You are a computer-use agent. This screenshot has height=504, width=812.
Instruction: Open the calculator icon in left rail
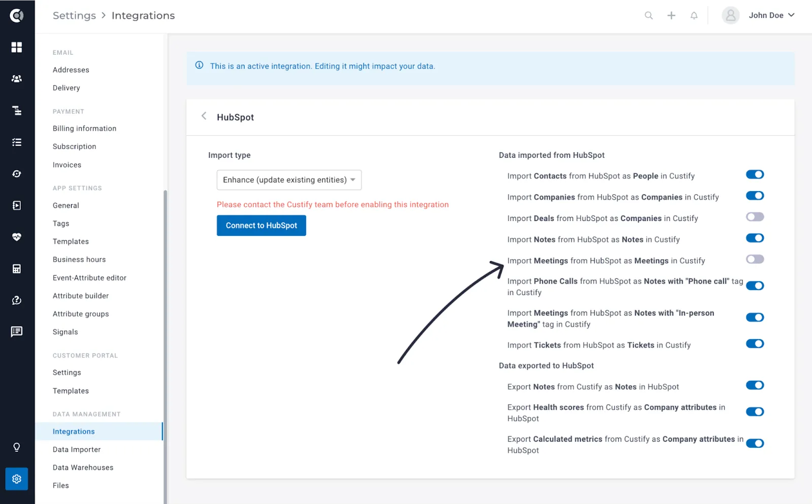point(17,269)
